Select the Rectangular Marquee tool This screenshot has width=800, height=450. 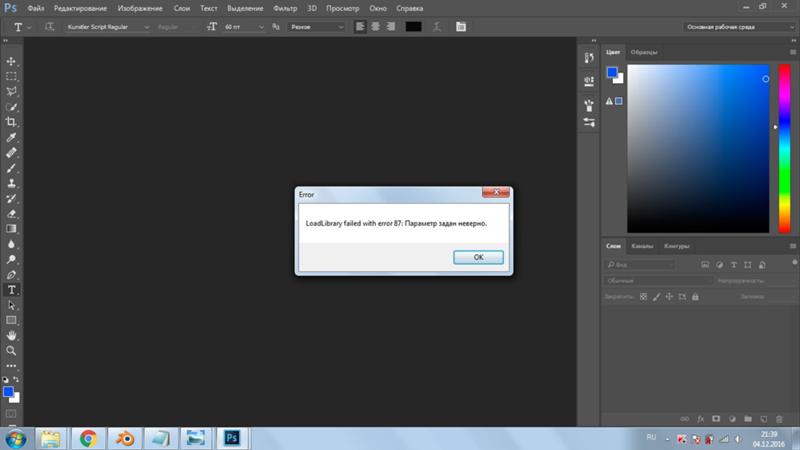click(x=11, y=77)
